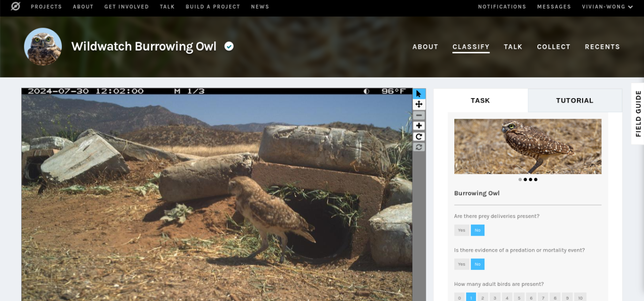The height and width of the screenshot is (301, 644).
Task: Click the Zooniverse logo icon
Action: click(x=16, y=7)
